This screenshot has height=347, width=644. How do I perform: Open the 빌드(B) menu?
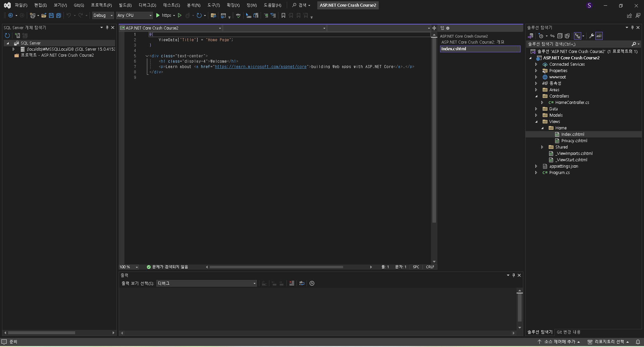click(x=125, y=5)
